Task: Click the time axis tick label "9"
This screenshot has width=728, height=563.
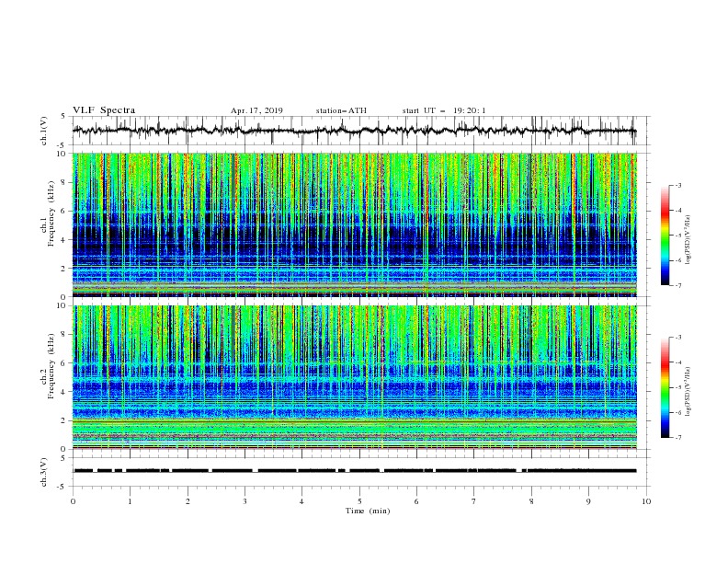Action: [588, 501]
